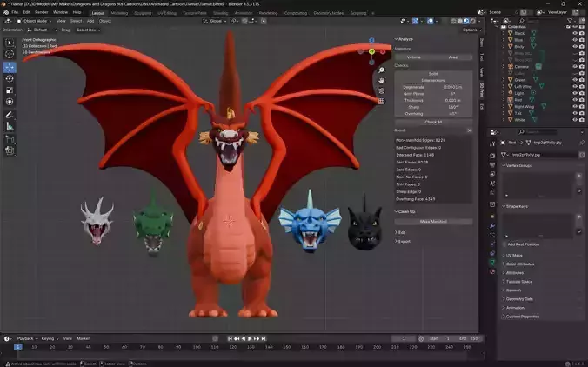Click the Solid check button
588x367 pixels.
(x=433, y=74)
